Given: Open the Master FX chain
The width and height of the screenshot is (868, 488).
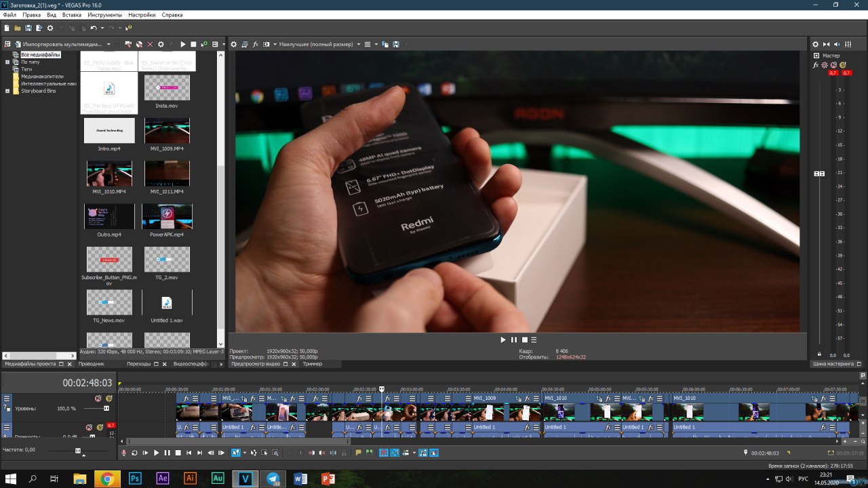Looking at the screenshot, I should [x=816, y=65].
